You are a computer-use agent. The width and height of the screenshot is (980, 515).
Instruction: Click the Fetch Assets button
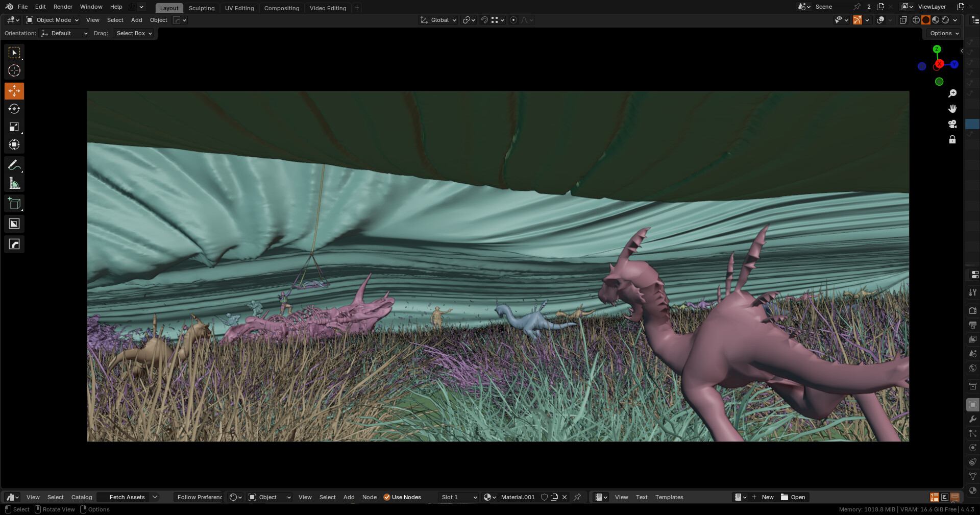[127, 497]
